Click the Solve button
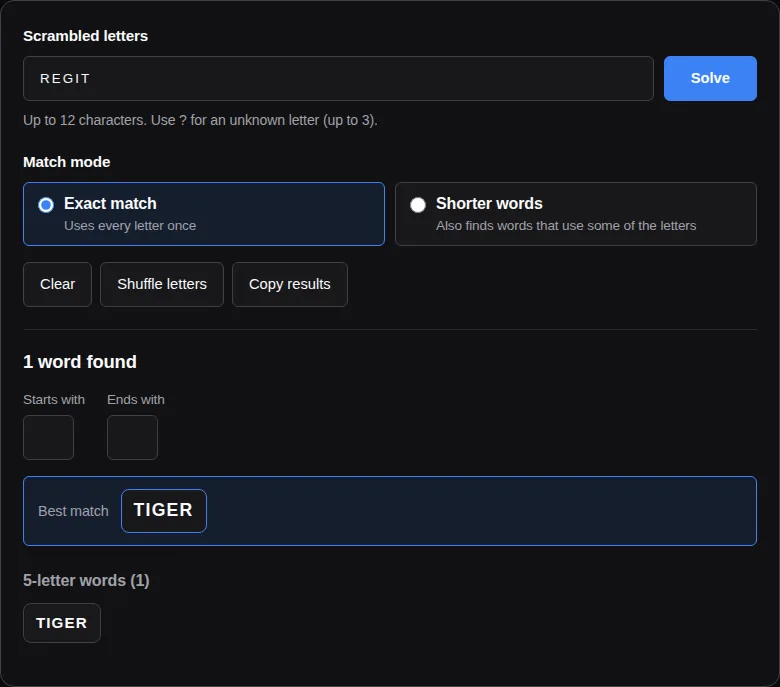The image size is (780, 687). click(710, 78)
